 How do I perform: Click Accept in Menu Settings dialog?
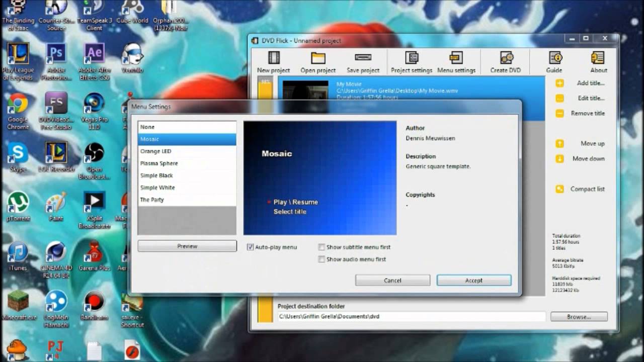coord(474,281)
